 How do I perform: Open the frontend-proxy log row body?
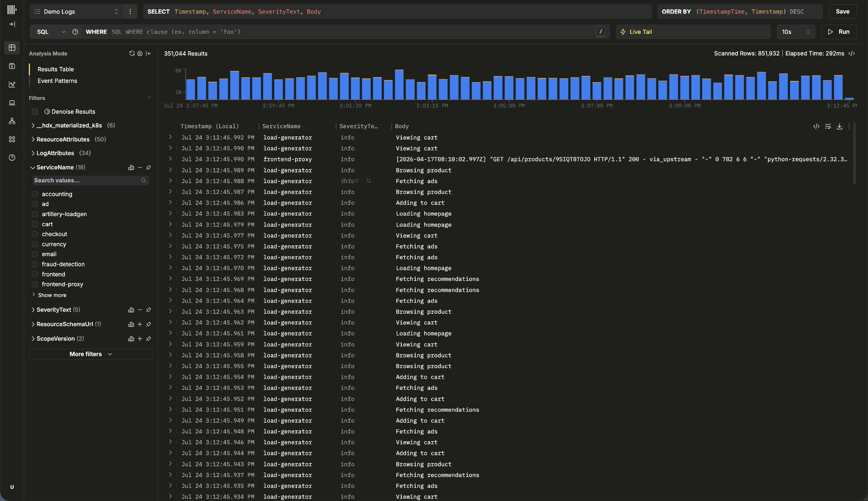[x=621, y=159]
